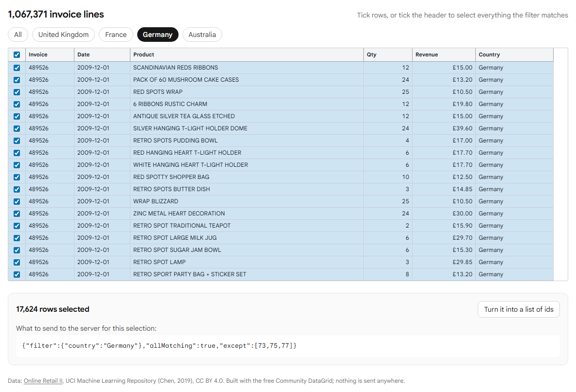
Task: Toggle the header select-all checkbox
Action: click(17, 55)
